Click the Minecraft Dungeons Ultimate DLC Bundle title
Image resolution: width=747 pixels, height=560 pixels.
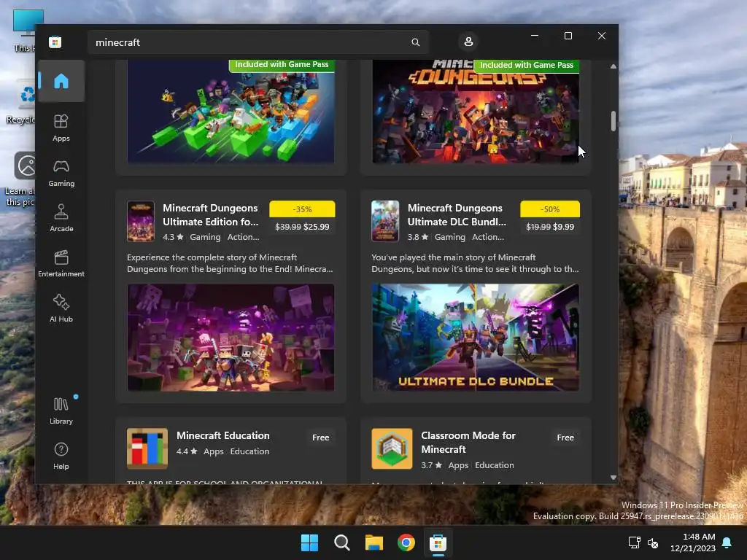457,215
